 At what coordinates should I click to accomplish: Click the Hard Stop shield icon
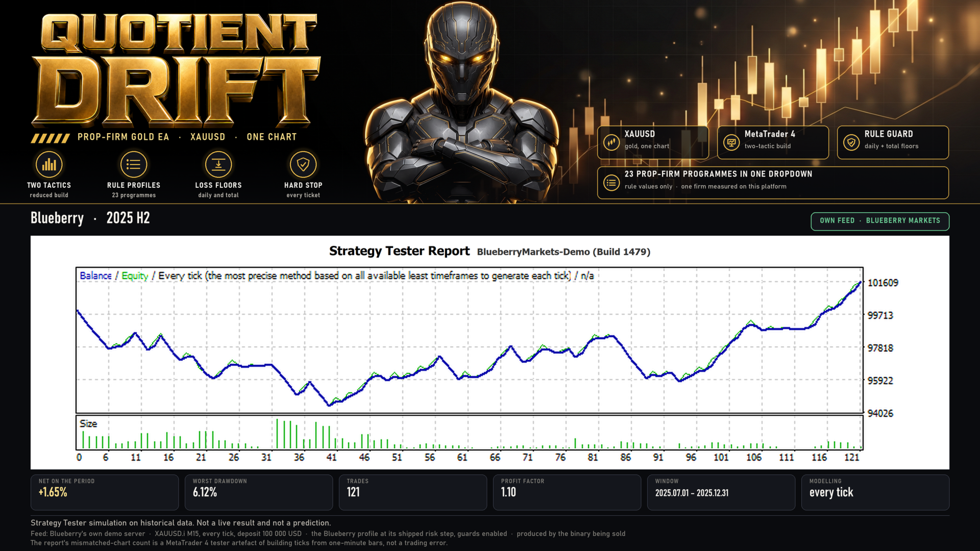(x=303, y=164)
